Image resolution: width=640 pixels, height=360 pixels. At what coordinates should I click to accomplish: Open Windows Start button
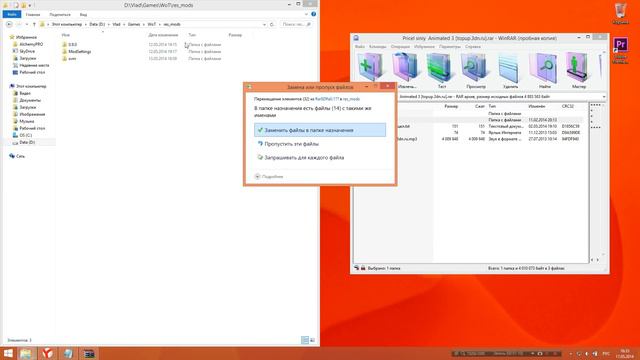(x=8, y=353)
